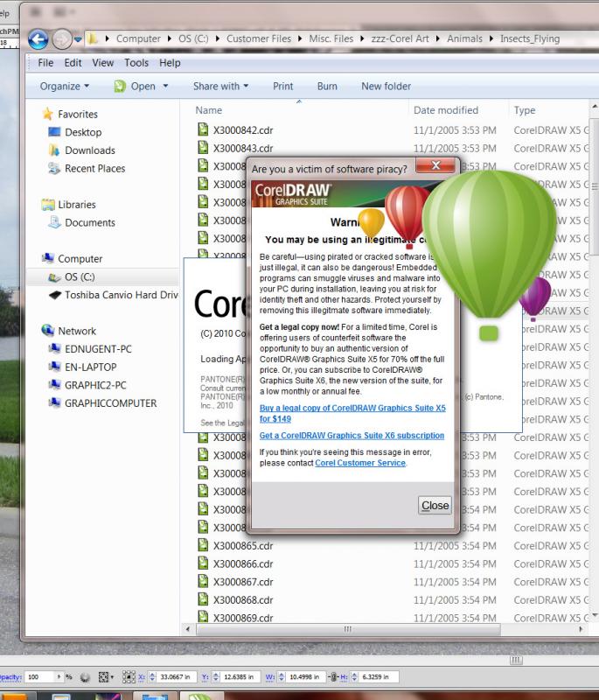This screenshot has width=599, height=700.
Task: Click Customer Files in breadcrumb path
Action: pos(259,38)
